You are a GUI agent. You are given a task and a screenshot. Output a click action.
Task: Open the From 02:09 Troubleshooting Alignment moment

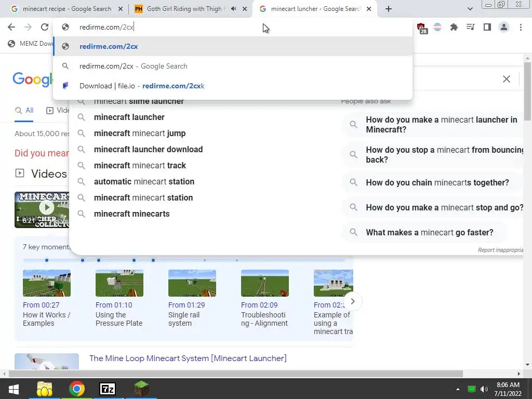(264, 298)
